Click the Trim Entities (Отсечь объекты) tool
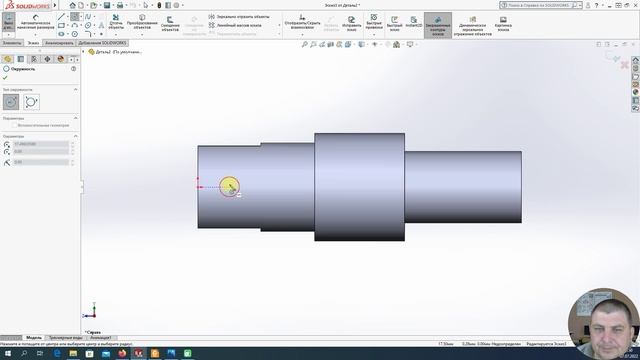 (116, 22)
